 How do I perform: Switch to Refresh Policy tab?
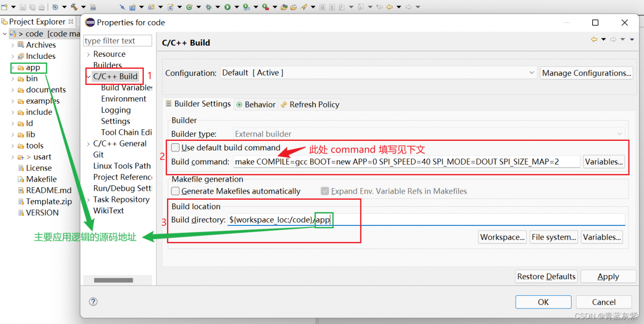click(310, 104)
